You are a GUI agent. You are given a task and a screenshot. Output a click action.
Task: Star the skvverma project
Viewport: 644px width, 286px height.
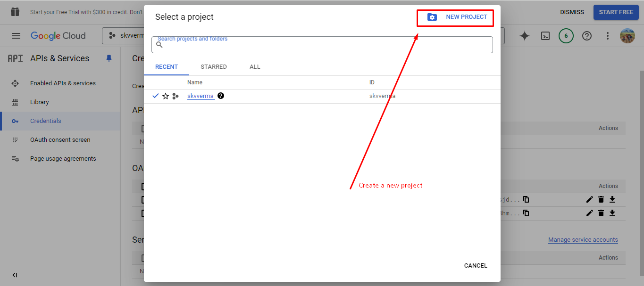click(x=166, y=96)
